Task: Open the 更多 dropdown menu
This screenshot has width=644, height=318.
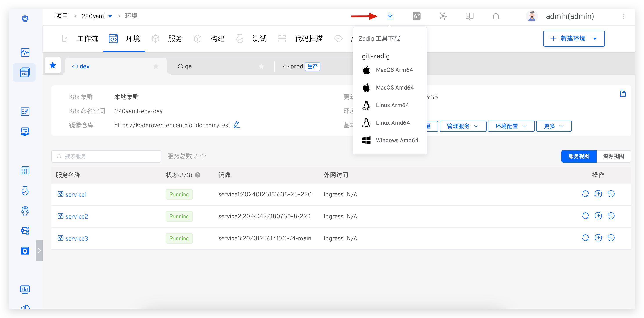Action: tap(554, 126)
